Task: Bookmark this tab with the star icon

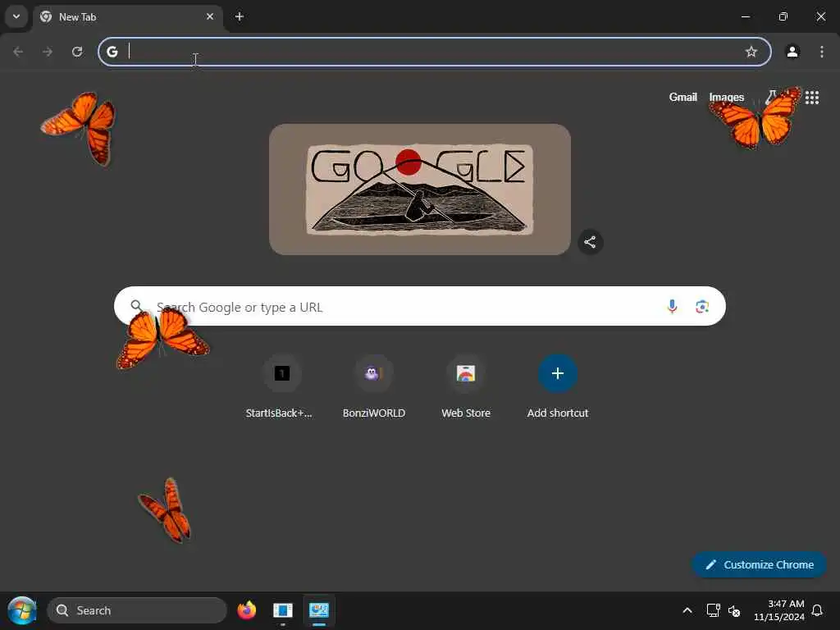Action: (751, 52)
